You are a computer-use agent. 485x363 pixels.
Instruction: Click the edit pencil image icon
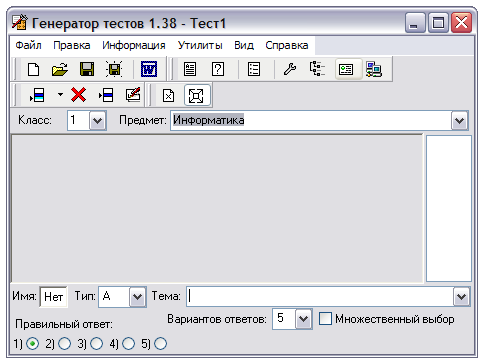pyautogui.click(x=133, y=95)
